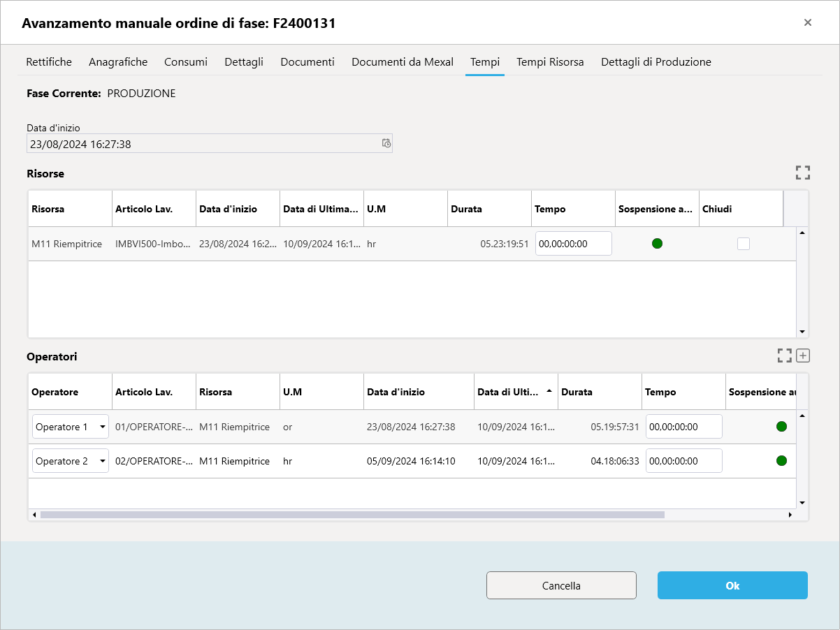The height and width of the screenshot is (630, 840).
Task: Click the down arrow of the Risorse vertical scrollbar
Action: [x=802, y=332]
